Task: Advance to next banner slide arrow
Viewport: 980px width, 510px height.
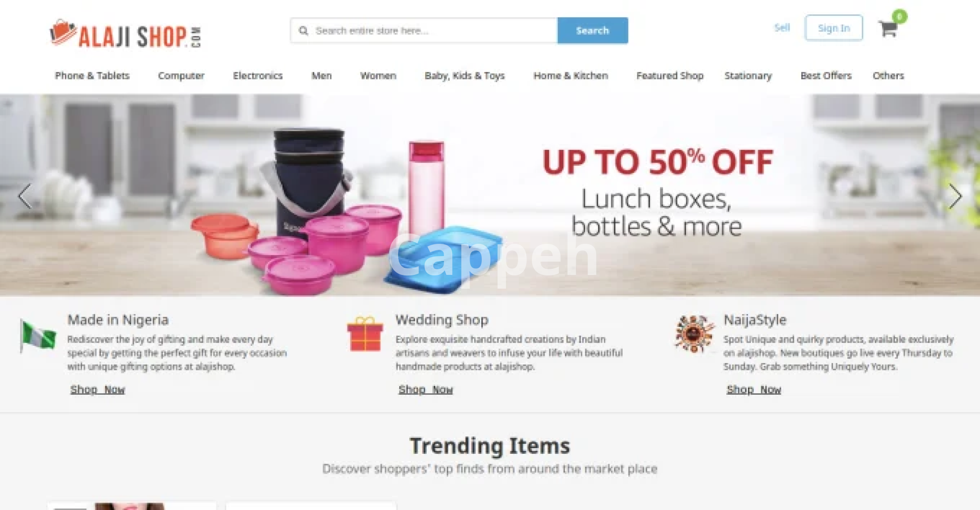Action: [955, 196]
